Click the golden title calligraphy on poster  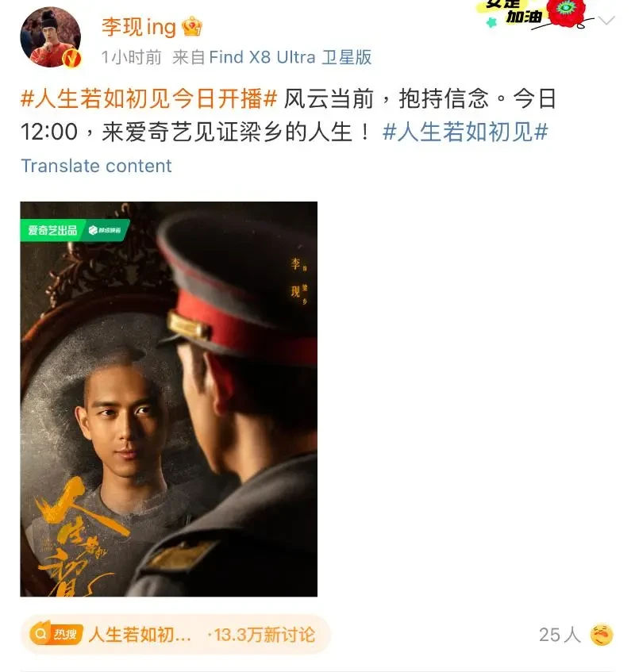click(77, 538)
